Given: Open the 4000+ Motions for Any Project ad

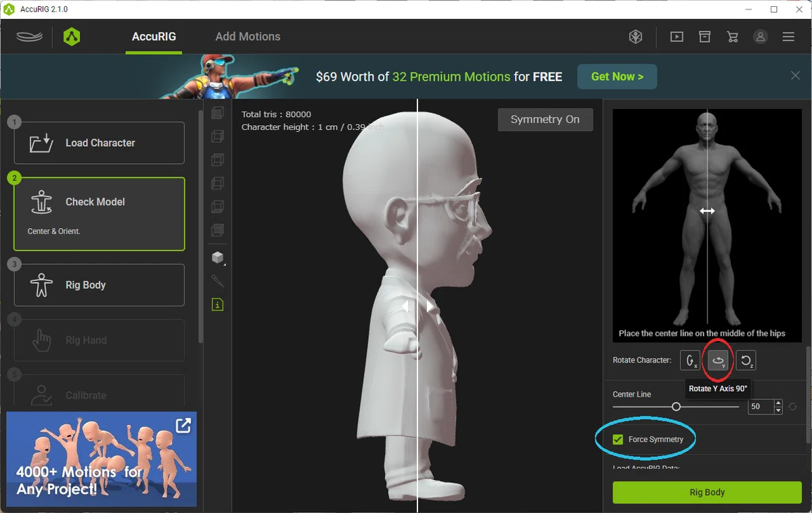Looking at the screenshot, I should coord(101,459).
